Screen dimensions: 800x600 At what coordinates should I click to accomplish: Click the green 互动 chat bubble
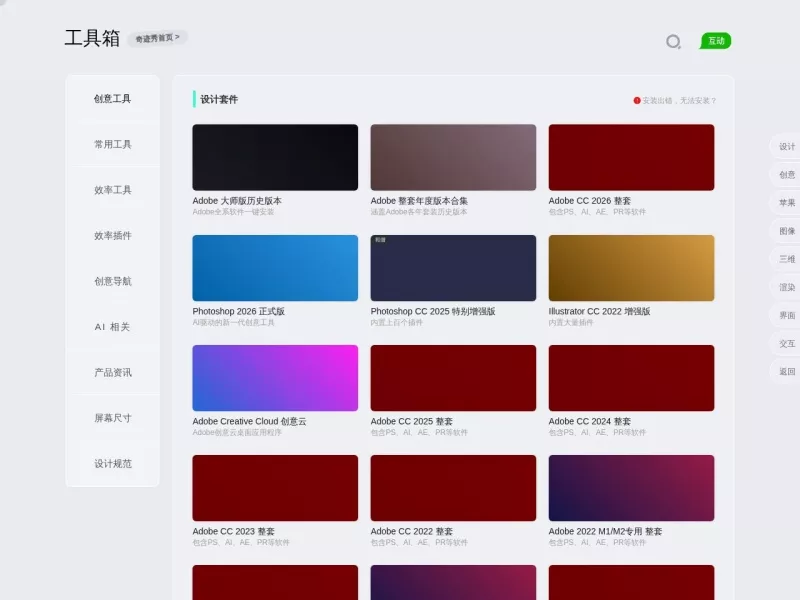[x=715, y=41]
